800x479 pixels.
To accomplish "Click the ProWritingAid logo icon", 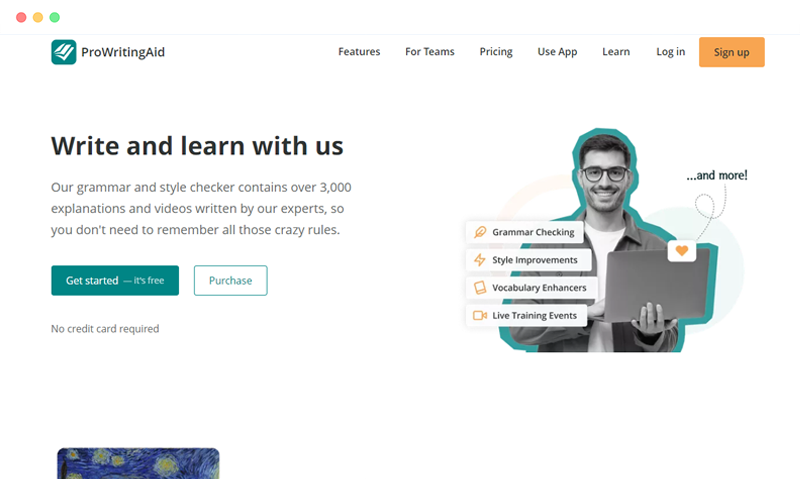I will [x=64, y=52].
